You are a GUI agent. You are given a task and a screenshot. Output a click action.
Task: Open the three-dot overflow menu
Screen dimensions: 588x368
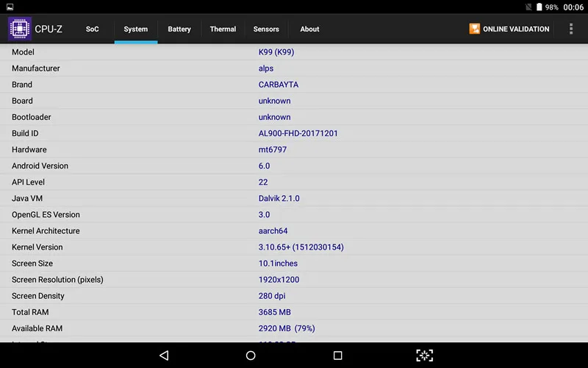(571, 29)
